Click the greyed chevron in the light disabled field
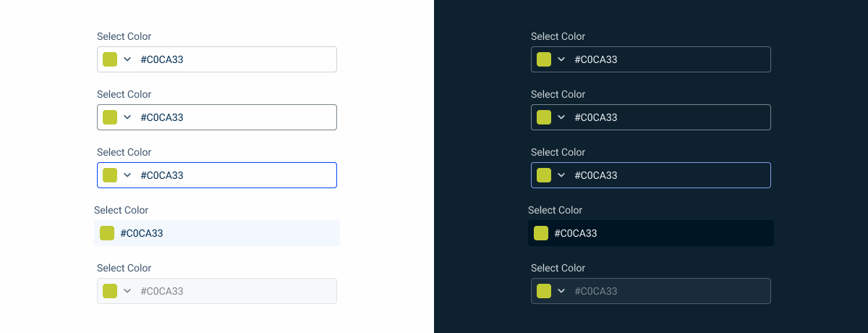 (127, 291)
